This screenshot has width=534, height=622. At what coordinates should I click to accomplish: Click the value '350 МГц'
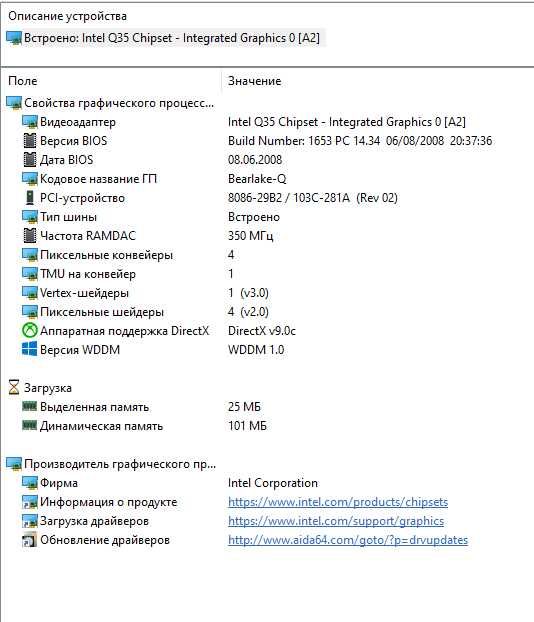coord(251,236)
